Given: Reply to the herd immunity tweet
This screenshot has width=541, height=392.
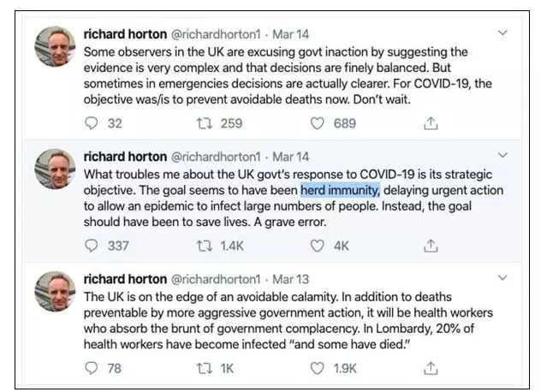Looking at the screenshot, I should click(x=93, y=246).
